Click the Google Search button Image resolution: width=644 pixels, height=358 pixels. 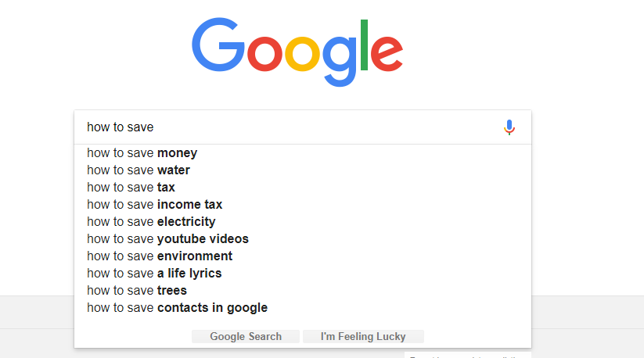[246, 337]
